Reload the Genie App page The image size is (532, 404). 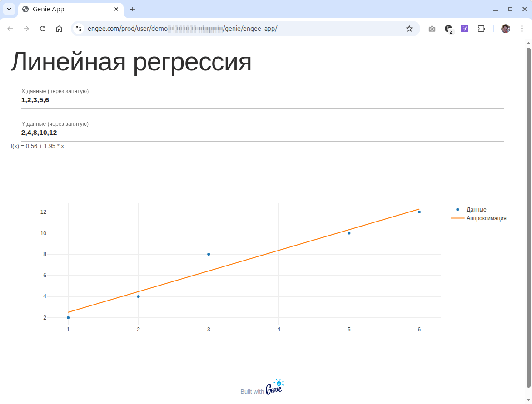coord(43,28)
